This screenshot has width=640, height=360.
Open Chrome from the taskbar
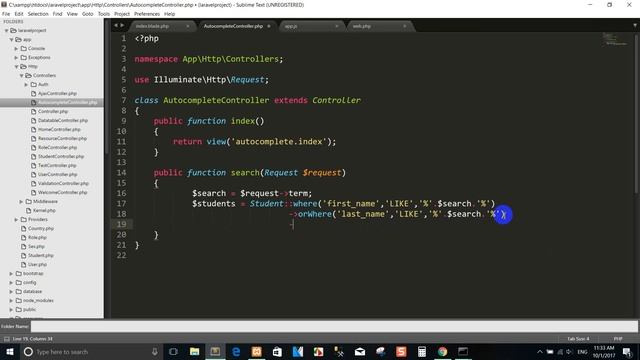442,351
